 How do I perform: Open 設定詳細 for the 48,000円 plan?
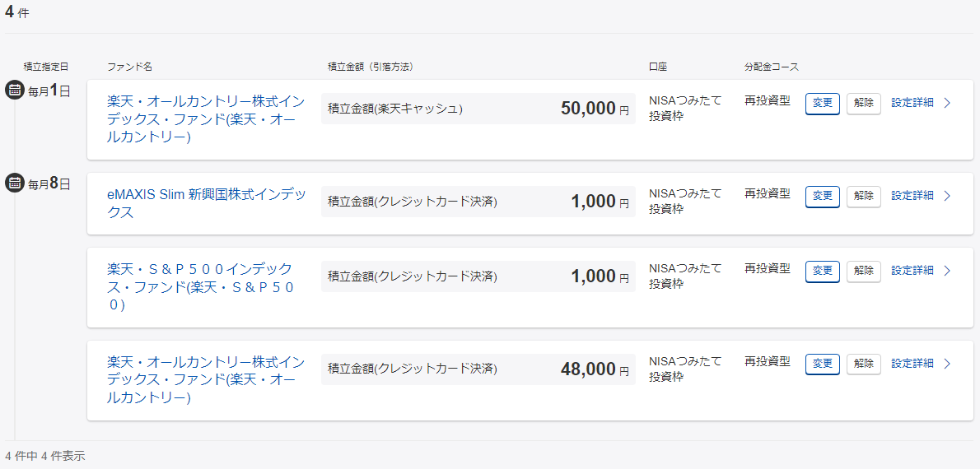coord(912,364)
